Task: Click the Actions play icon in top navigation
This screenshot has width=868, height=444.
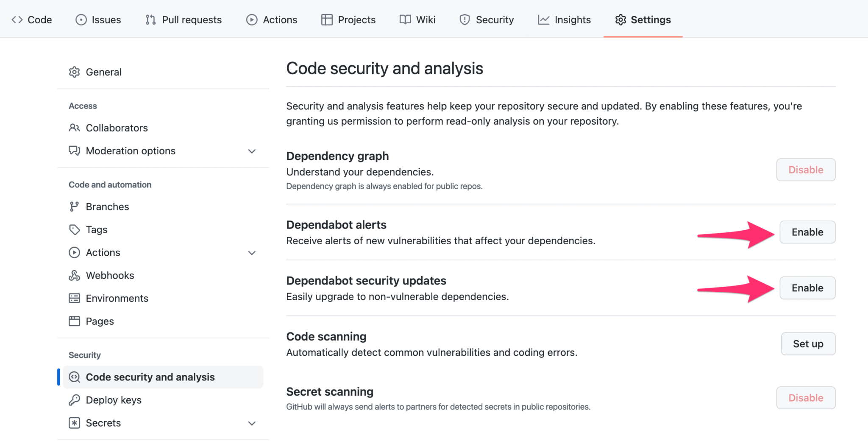Action: coord(251,20)
